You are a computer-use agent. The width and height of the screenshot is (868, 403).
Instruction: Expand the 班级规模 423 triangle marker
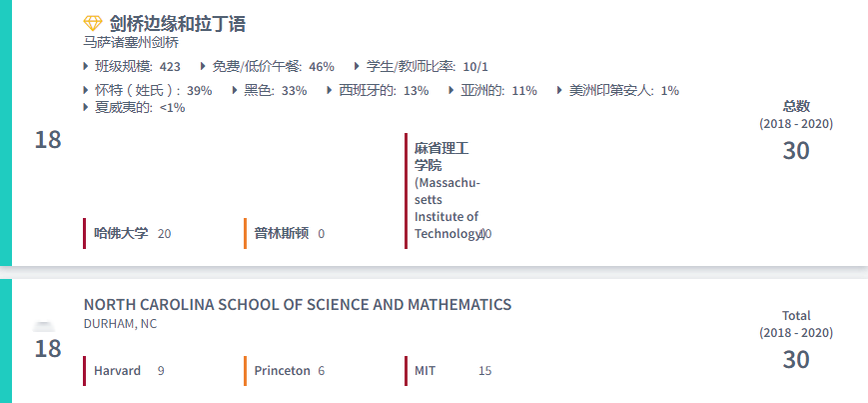(x=87, y=66)
